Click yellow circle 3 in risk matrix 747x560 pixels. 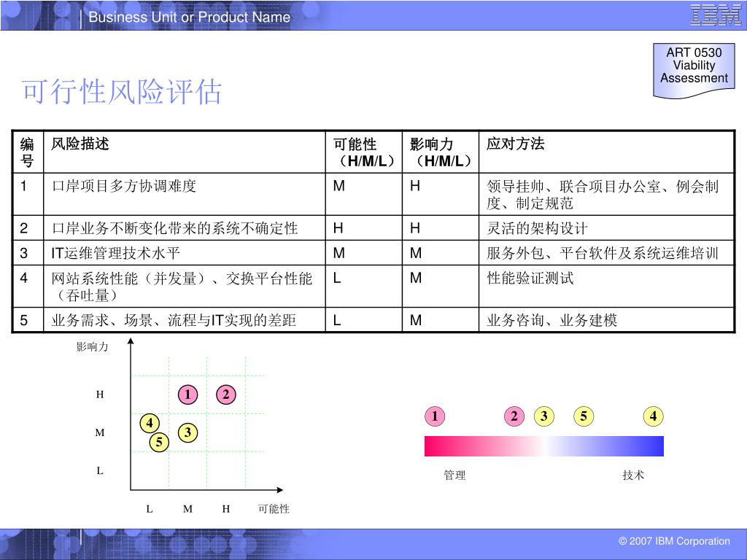pos(187,432)
